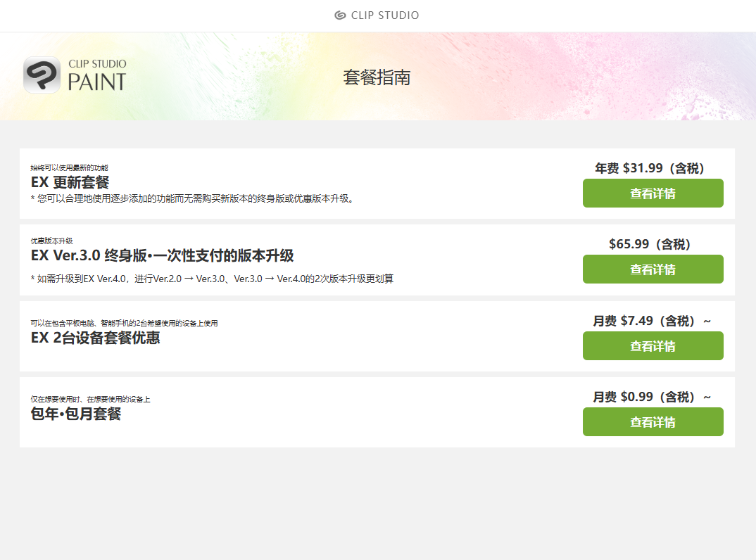Click the footnote under EX 更新套餐

coord(192,198)
